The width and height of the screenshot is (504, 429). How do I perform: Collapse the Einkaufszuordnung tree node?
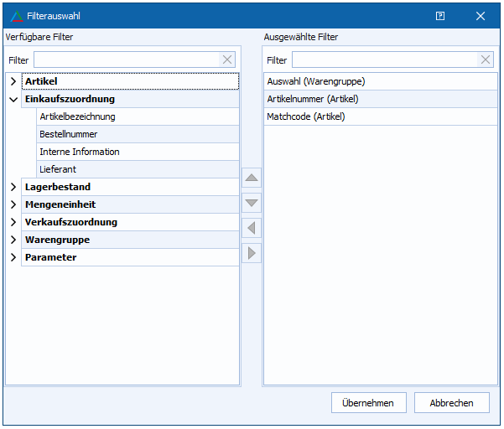click(x=13, y=99)
